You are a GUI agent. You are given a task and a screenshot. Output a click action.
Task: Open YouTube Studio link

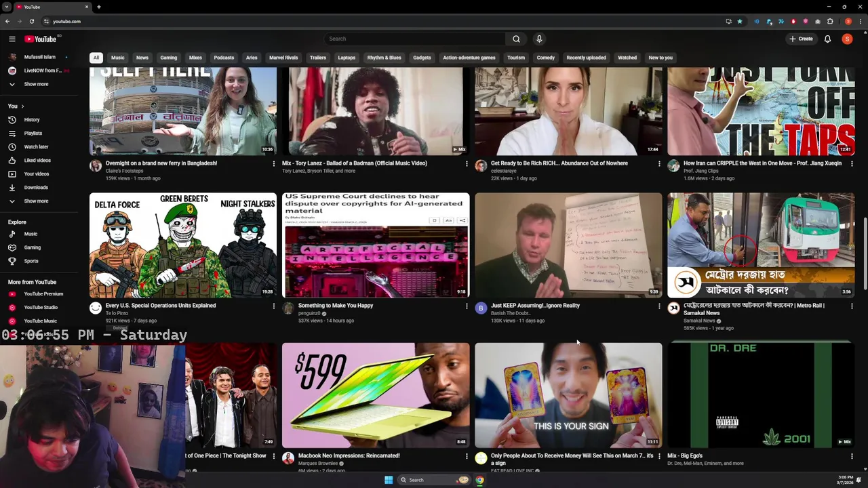41,307
